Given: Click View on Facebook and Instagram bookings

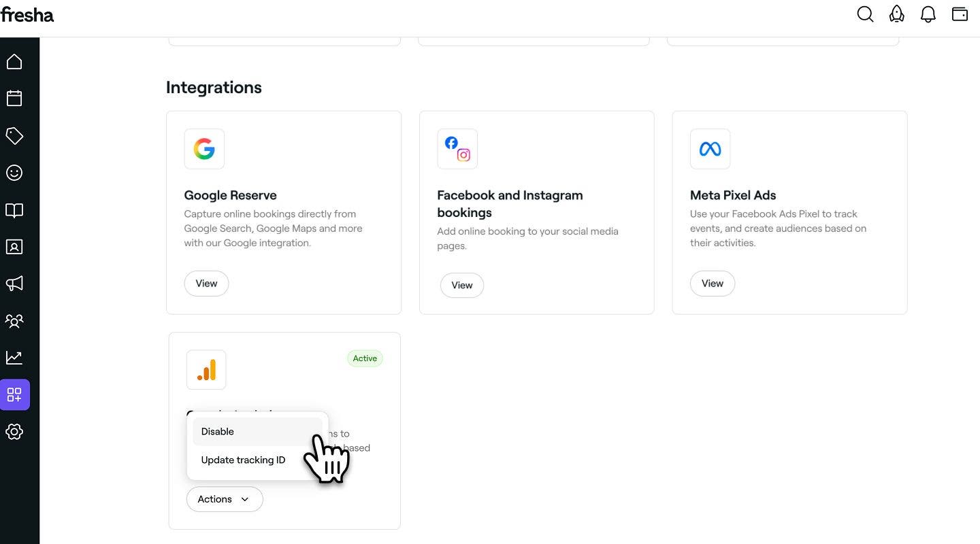Looking at the screenshot, I should coord(461,286).
